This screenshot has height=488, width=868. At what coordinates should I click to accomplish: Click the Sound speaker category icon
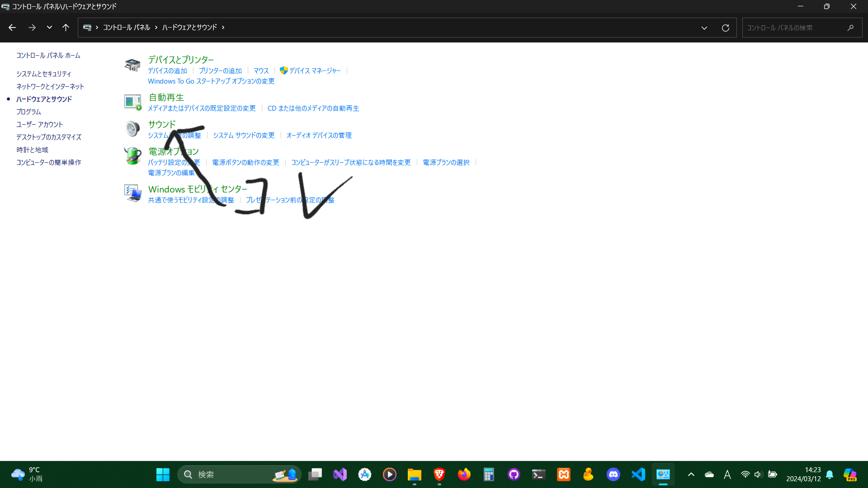tap(132, 129)
